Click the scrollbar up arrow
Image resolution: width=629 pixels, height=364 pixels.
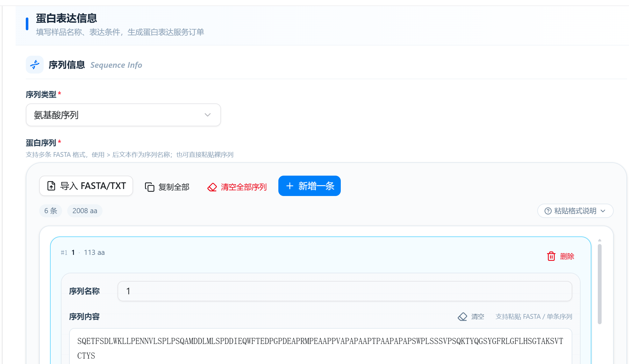(600, 240)
